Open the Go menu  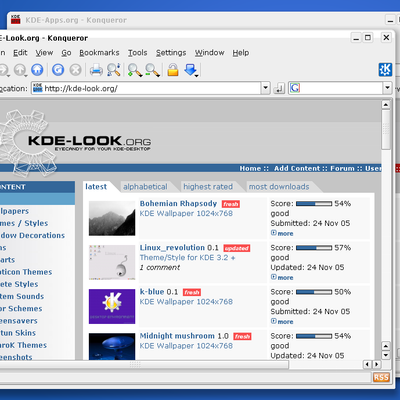66,53
